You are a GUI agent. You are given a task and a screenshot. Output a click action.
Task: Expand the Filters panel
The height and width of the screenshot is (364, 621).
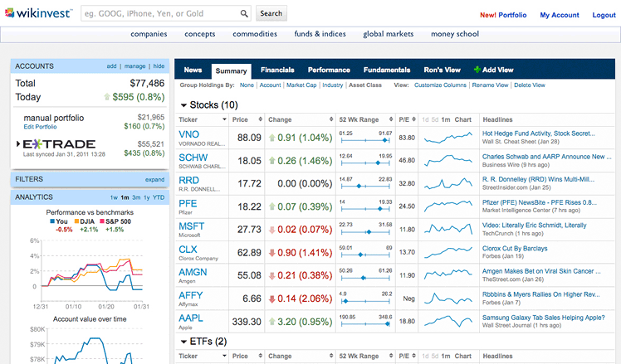(x=154, y=180)
